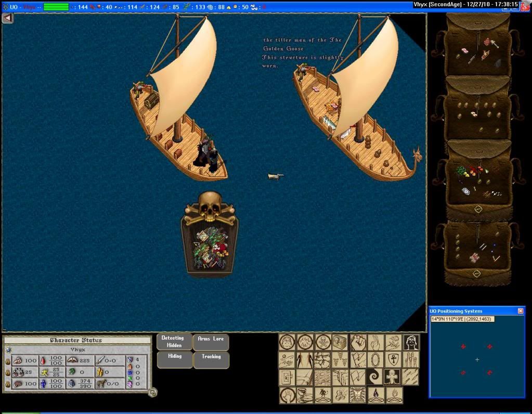This screenshot has width=532, height=414.
Task: Select the flame elemental summon icon
Action: pos(394,395)
